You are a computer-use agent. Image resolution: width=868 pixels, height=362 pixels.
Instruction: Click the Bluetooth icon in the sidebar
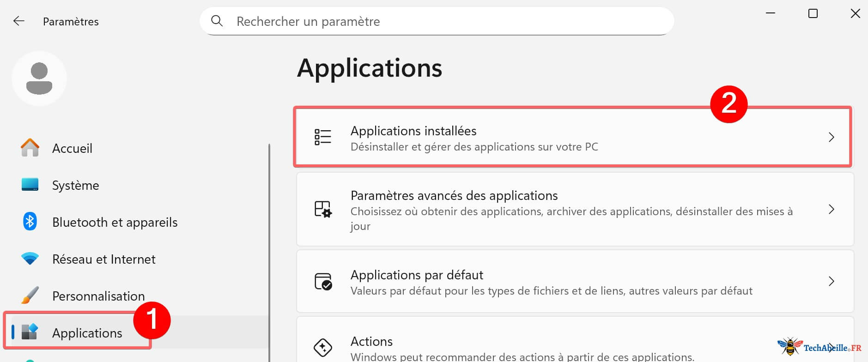click(30, 222)
